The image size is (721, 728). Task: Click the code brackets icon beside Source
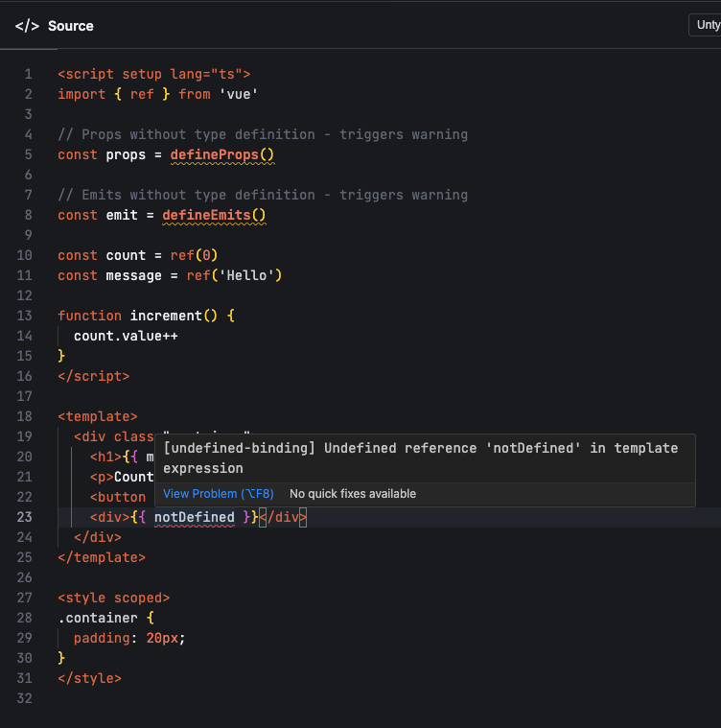[27, 26]
